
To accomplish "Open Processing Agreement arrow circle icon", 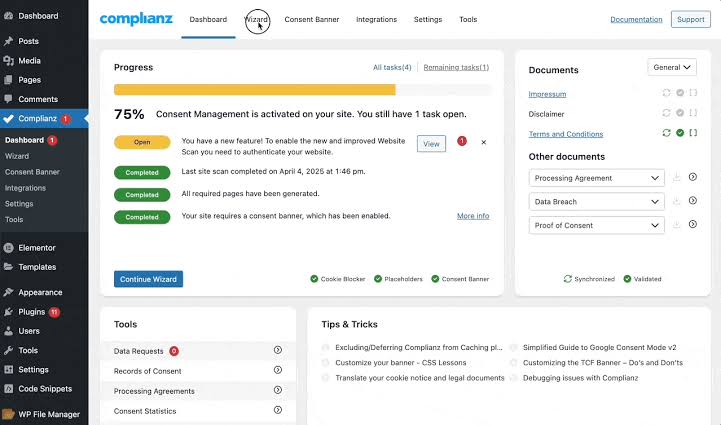I will coord(692,177).
